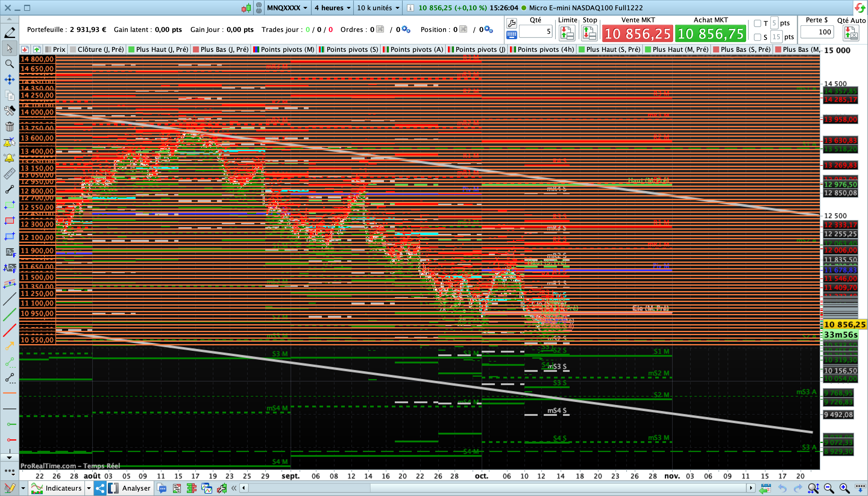Open the MNQXXXX instrument dropdown
868x496 pixels.
287,8
